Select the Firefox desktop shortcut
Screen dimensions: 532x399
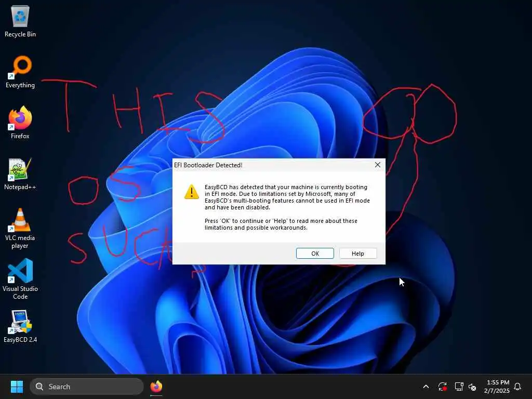point(20,123)
